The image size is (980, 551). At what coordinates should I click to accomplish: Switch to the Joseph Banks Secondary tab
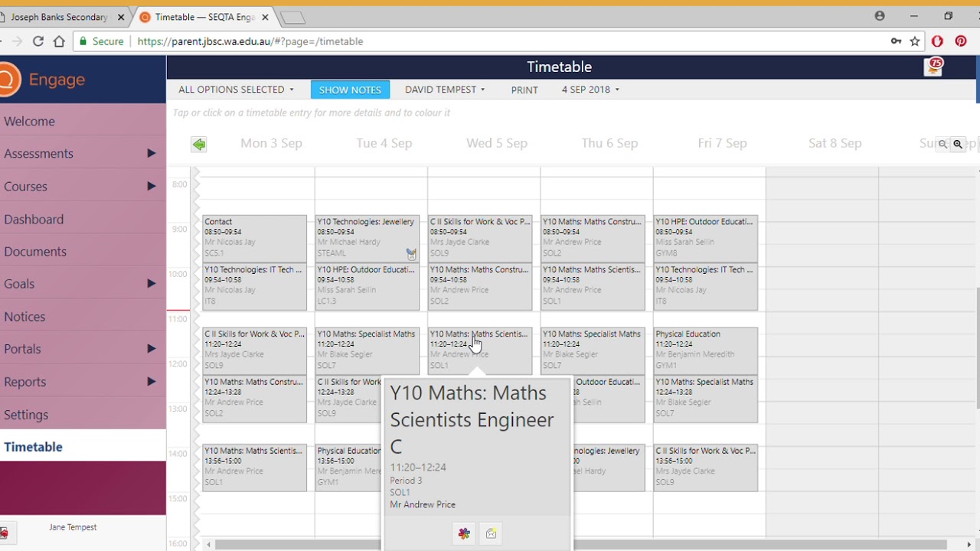point(61,17)
